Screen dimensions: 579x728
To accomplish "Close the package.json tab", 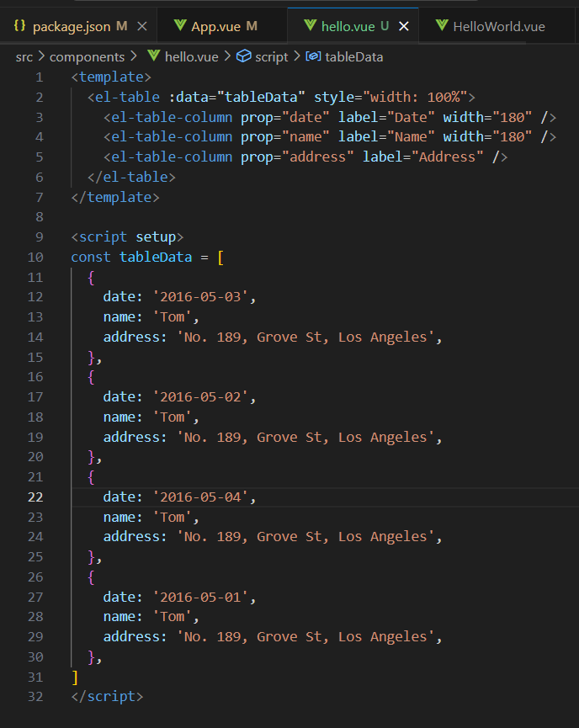I will tap(142, 26).
